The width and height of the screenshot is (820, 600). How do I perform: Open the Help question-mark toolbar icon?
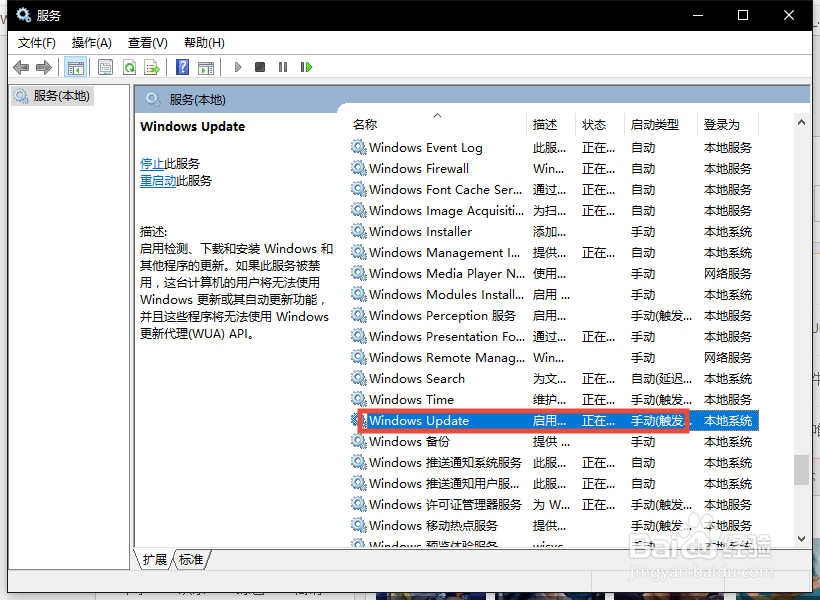(183, 67)
